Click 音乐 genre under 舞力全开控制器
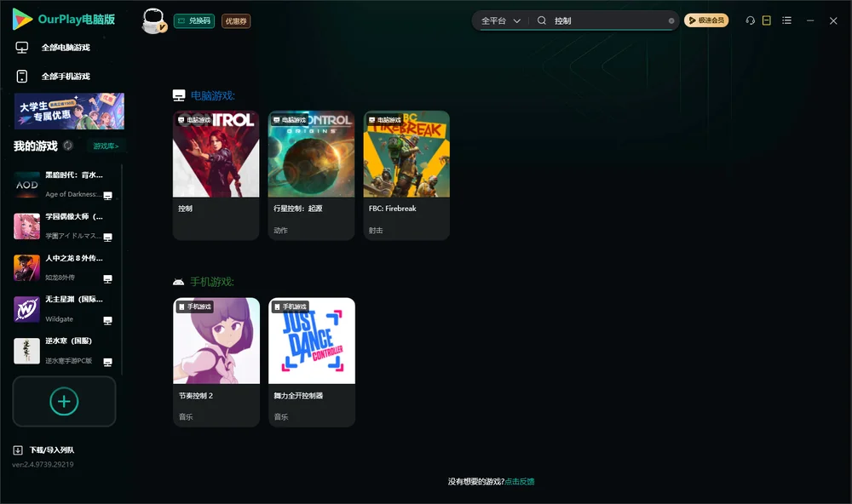852x504 pixels. 281,417
